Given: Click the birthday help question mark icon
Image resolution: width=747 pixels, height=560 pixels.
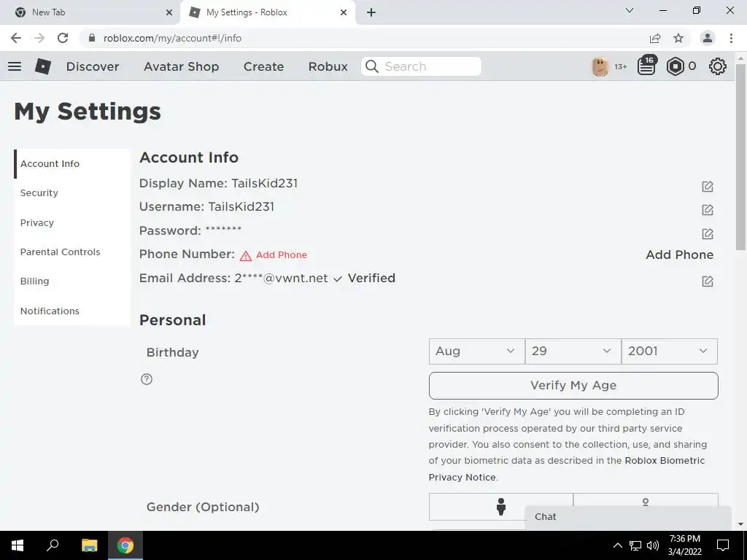Looking at the screenshot, I should (147, 379).
